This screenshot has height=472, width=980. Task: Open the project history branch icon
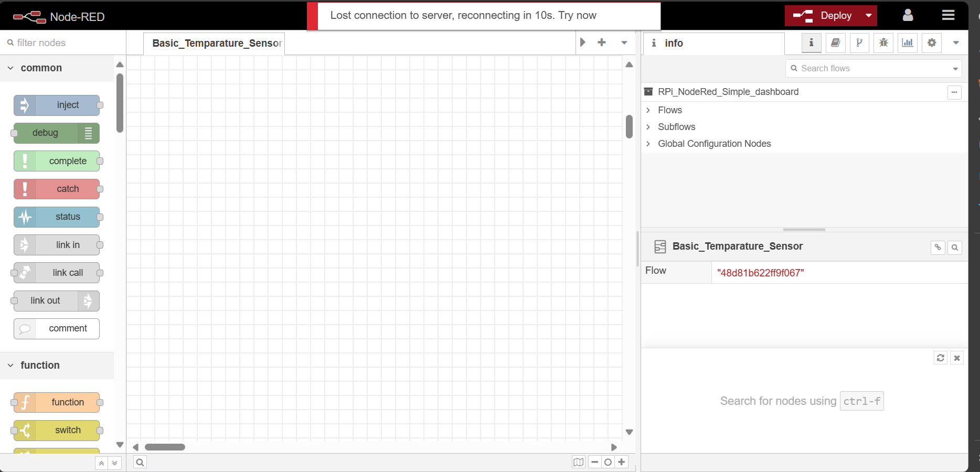[859, 43]
